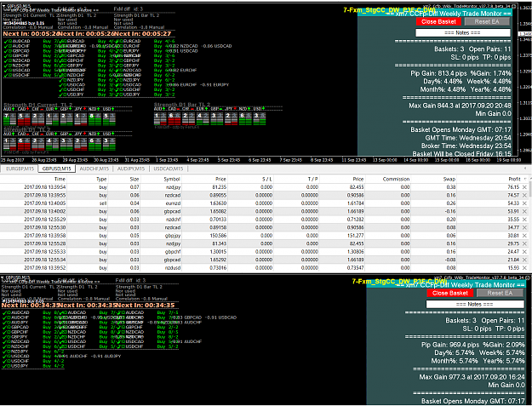Sort the orders by the Swap column header
Image resolution: width=532 pixels, height=406 pixels.
[x=434, y=179]
